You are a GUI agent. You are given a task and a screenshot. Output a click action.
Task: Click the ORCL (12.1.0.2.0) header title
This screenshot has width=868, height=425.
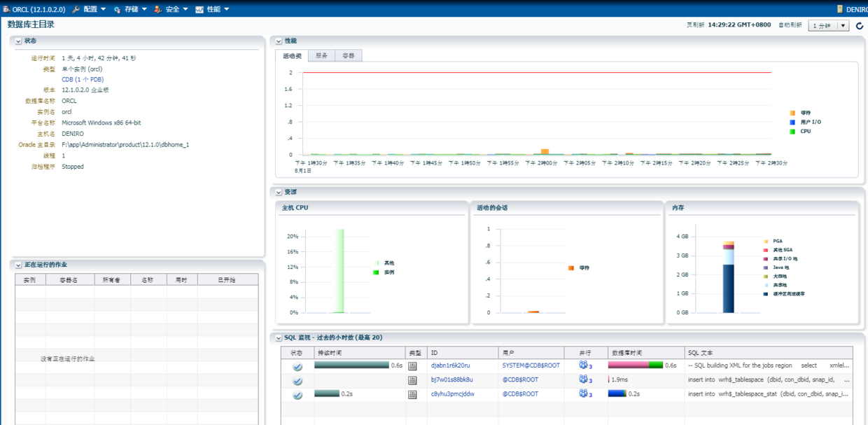pyautogui.click(x=38, y=9)
